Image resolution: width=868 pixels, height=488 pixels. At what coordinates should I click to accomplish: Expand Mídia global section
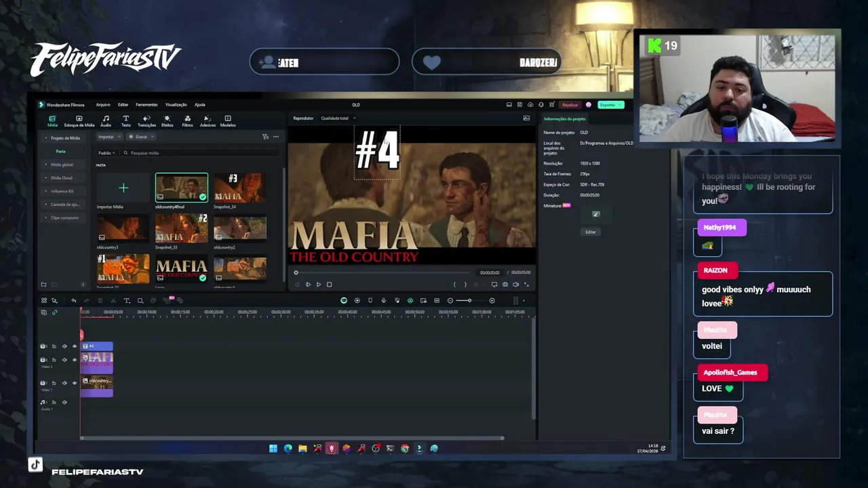[x=62, y=165]
